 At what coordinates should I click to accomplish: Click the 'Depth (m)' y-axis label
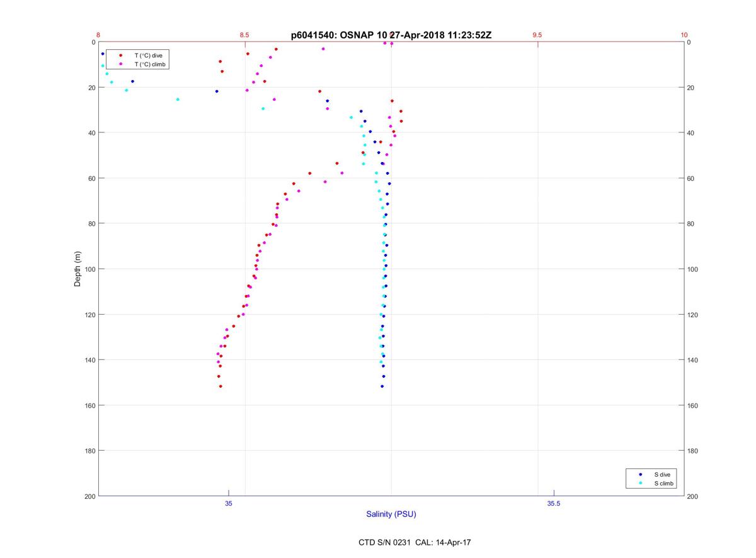77,269
